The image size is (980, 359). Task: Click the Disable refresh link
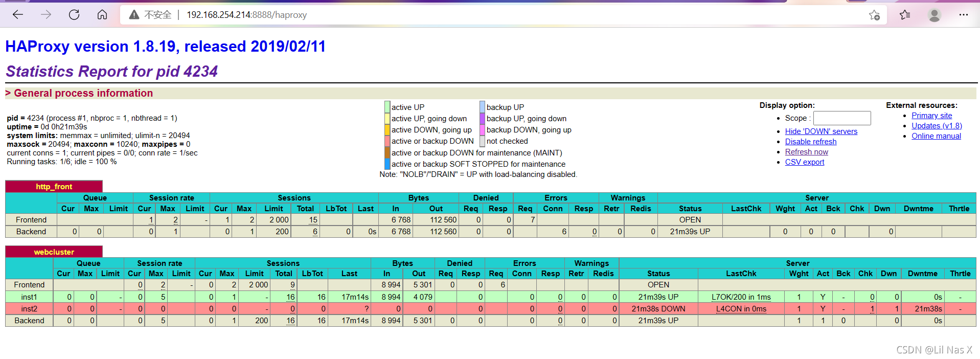811,142
